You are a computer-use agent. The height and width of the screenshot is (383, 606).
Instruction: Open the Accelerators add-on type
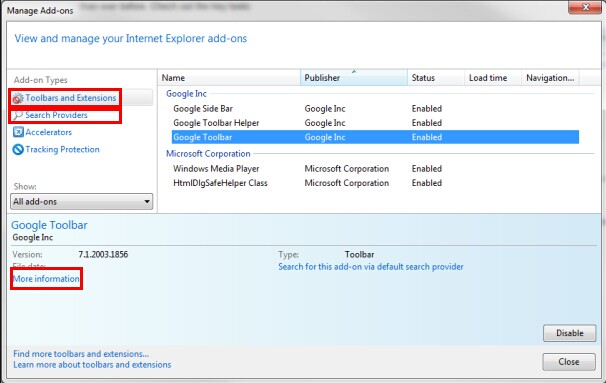(49, 132)
